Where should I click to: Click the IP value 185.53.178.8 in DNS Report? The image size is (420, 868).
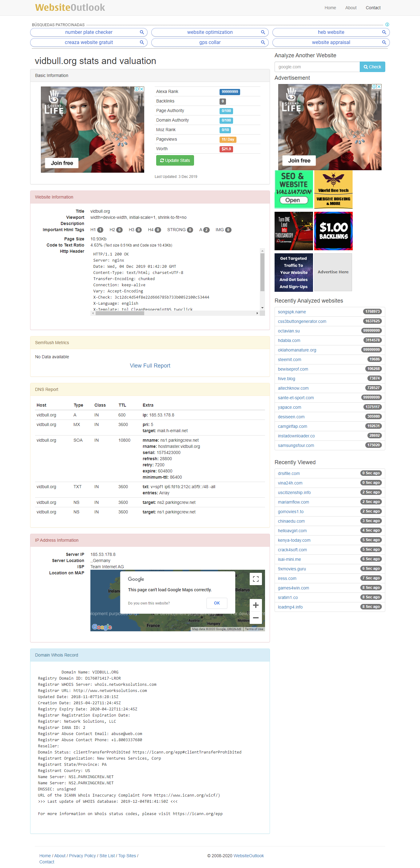click(161, 415)
